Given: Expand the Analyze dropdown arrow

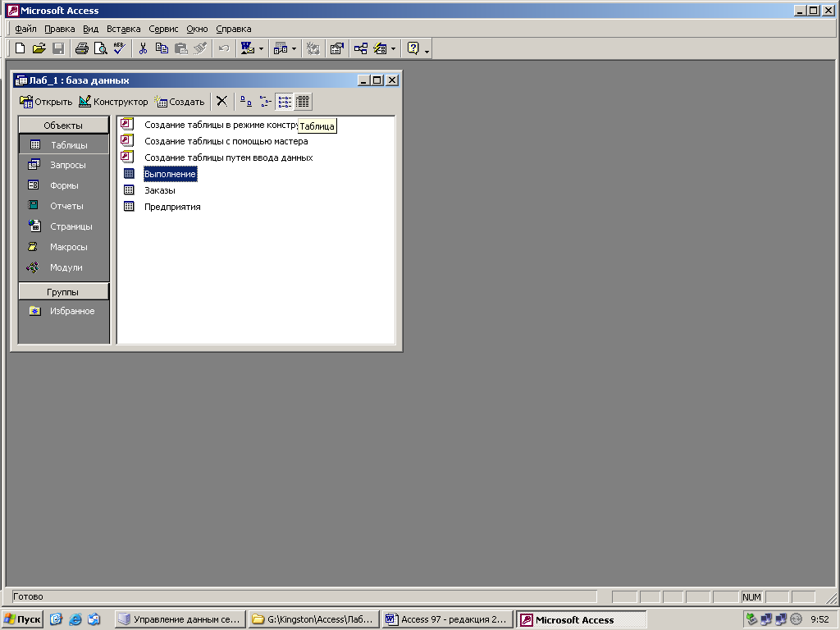Looking at the screenshot, I should click(294, 48).
